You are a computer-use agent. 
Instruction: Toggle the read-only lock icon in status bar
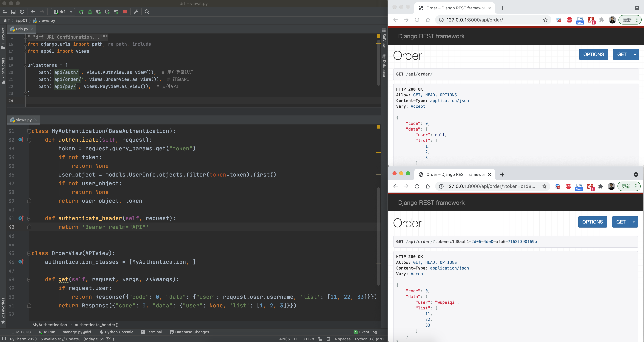[320, 339]
